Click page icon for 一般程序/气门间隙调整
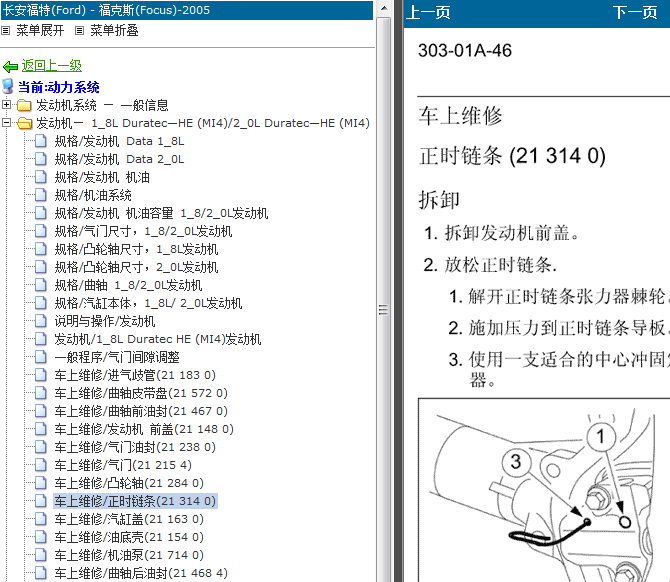This screenshot has height=582, width=670. pyautogui.click(x=41, y=357)
